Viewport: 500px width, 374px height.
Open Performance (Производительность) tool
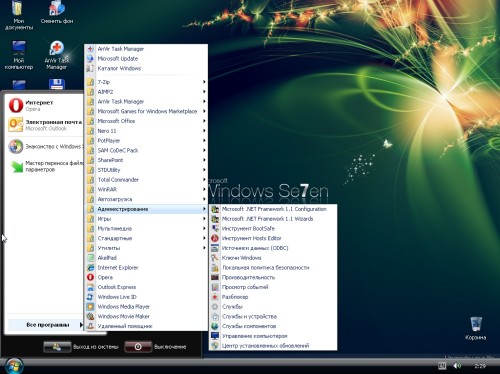pos(273,277)
